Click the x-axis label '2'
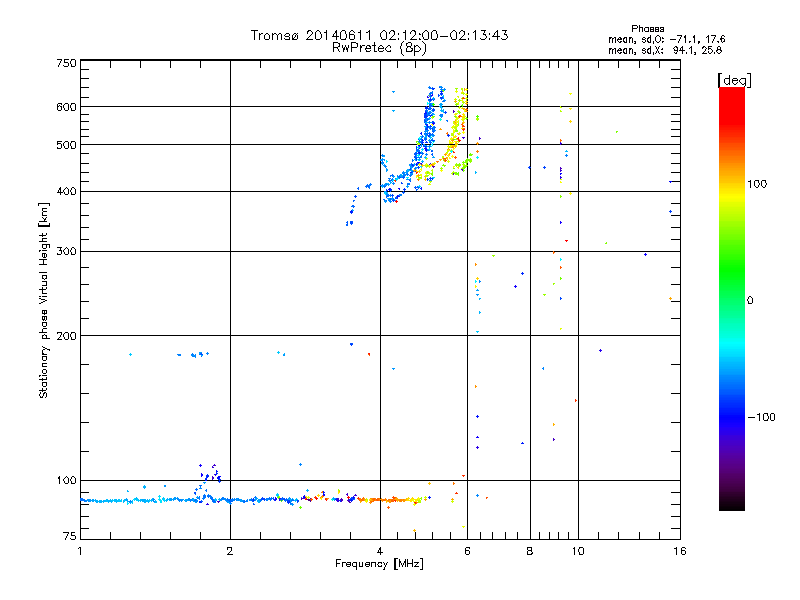 pyautogui.click(x=230, y=551)
